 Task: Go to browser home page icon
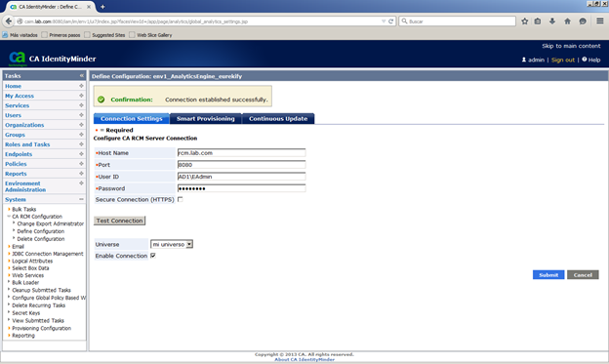click(x=567, y=21)
